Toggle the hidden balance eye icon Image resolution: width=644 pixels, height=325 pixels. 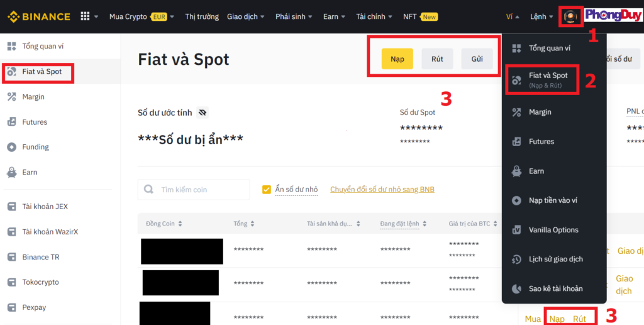[x=202, y=113]
